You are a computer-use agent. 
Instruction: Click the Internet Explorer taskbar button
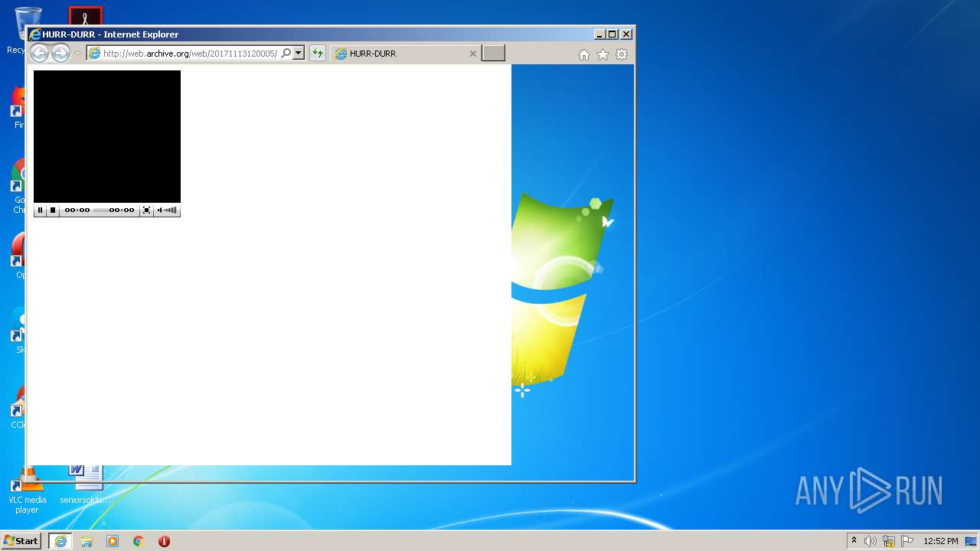click(x=60, y=541)
